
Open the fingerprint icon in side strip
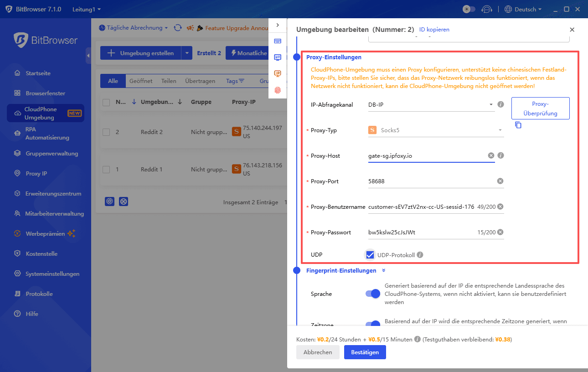coord(278,90)
